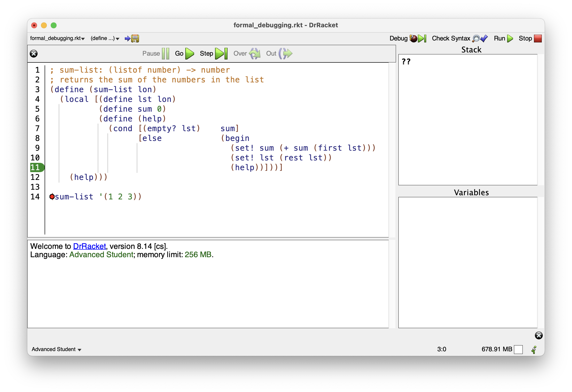Start the debugger with the bomb icon

414,38
